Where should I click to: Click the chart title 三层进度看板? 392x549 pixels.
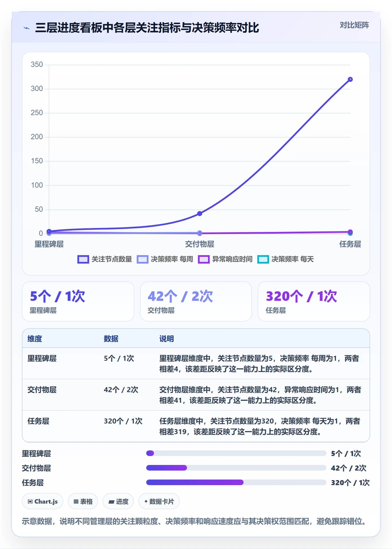(x=147, y=28)
